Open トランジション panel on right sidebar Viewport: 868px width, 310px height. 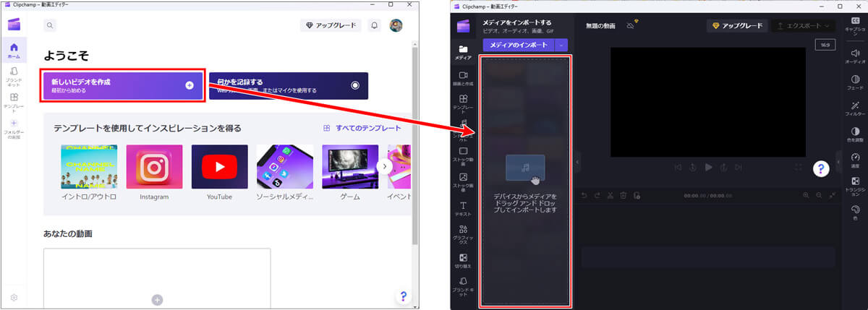[x=856, y=186]
